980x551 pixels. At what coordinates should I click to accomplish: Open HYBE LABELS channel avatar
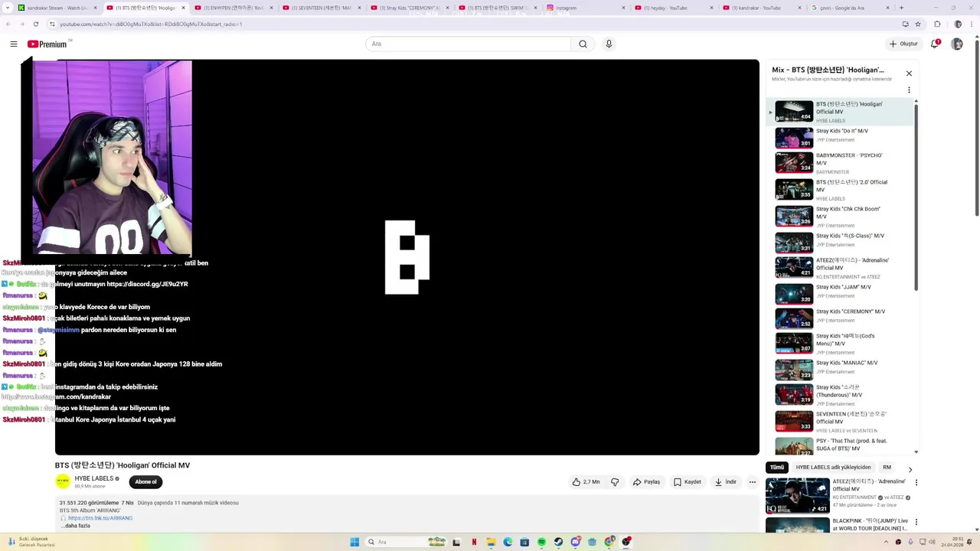[63, 481]
